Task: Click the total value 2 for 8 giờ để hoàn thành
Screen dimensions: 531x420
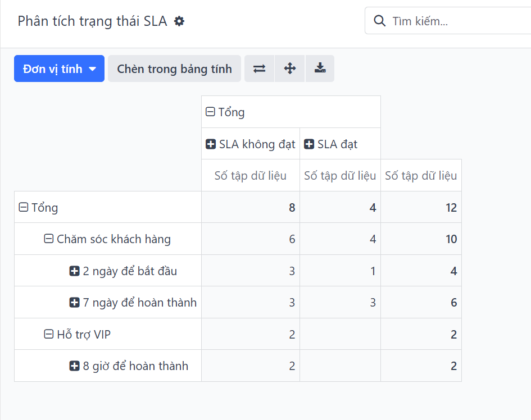Action: [421, 366]
